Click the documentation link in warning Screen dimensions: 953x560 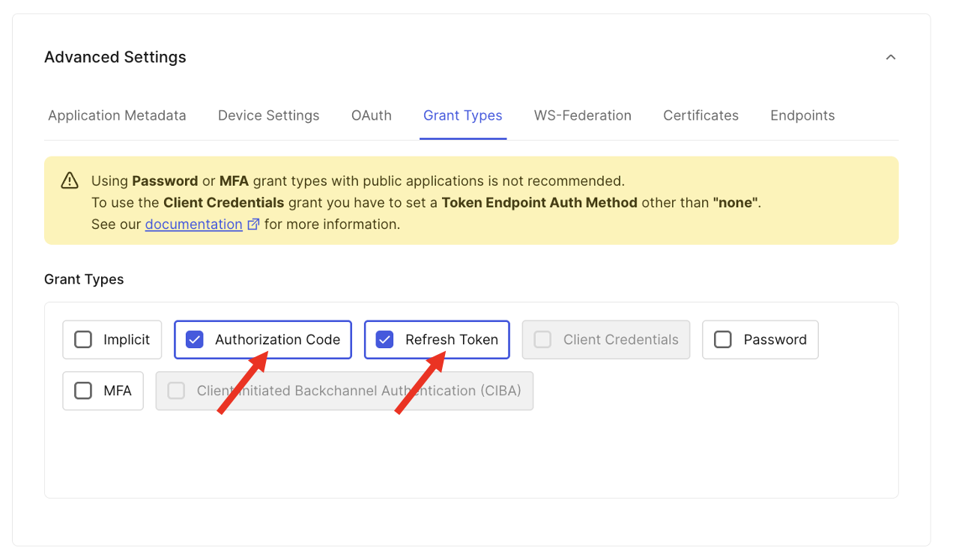coord(194,224)
